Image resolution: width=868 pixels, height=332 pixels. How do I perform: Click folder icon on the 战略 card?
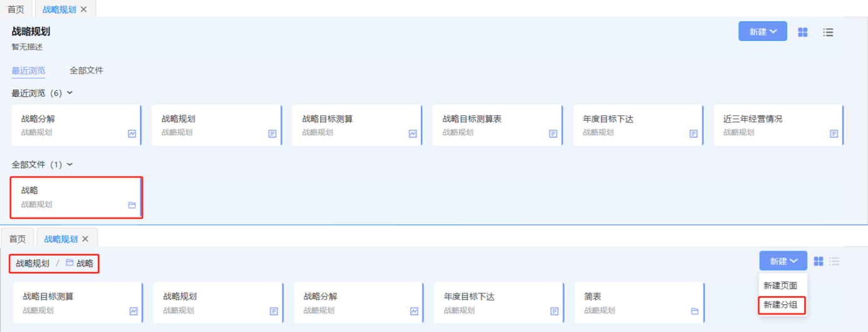[132, 205]
